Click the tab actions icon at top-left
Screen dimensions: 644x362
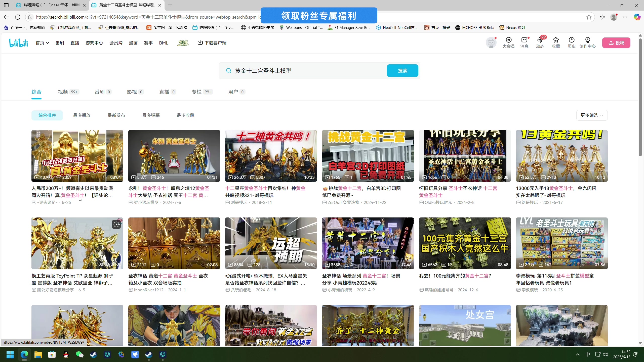(6, 5)
